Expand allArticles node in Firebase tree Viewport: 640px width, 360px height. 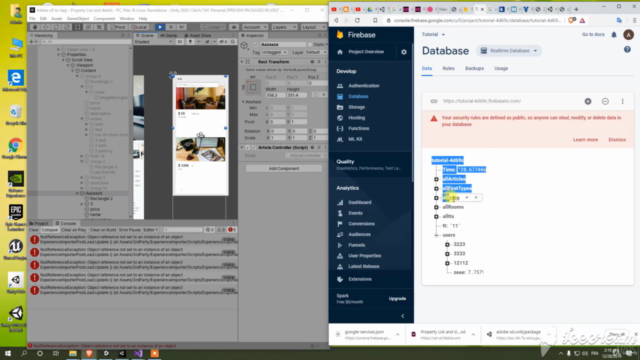point(436,179)
